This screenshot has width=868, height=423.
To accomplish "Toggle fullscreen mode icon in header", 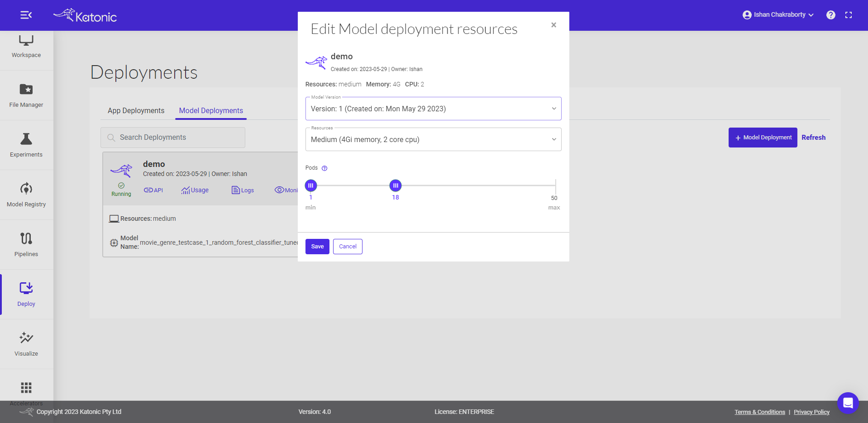I will pos(849,15).
